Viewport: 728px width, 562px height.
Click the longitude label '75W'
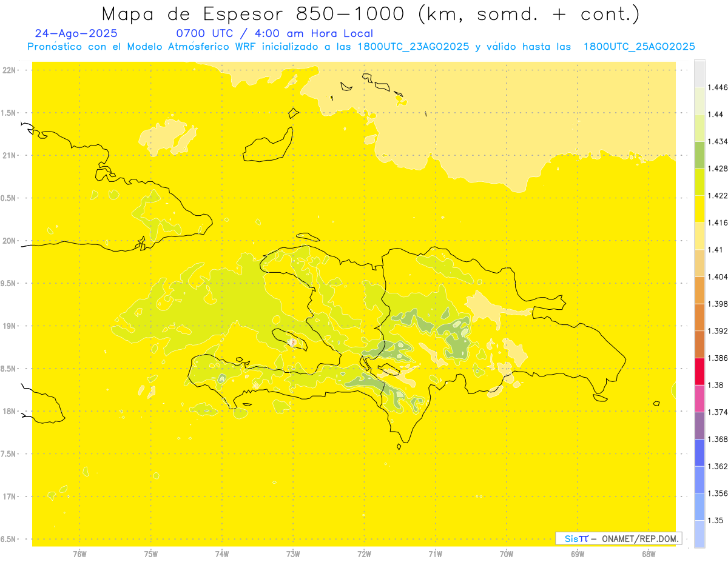pyautogui.click(x=151, y=554)
